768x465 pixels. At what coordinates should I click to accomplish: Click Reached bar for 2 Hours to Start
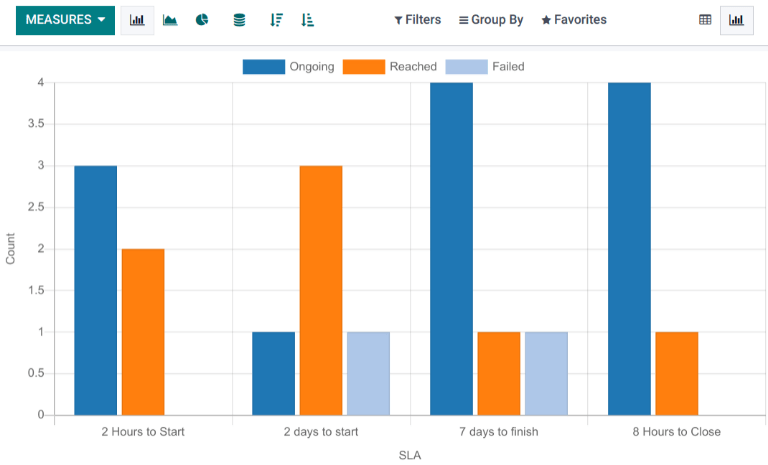[143, 332]
